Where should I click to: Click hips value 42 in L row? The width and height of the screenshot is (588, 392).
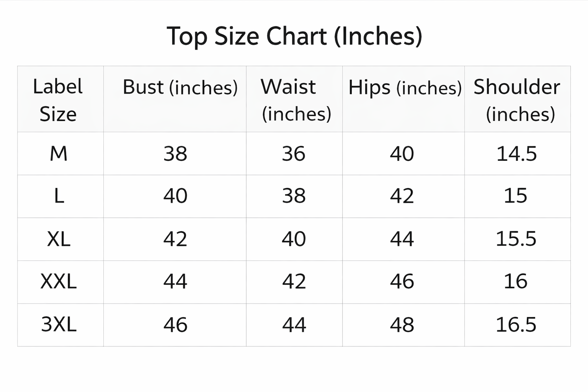(402, 196)
